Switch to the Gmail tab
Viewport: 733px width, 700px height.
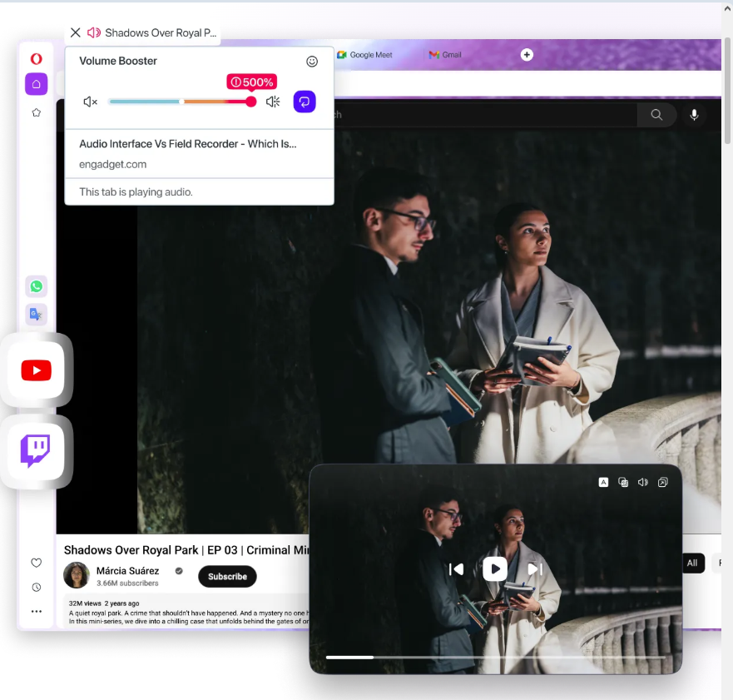click(x=445, y=55)
